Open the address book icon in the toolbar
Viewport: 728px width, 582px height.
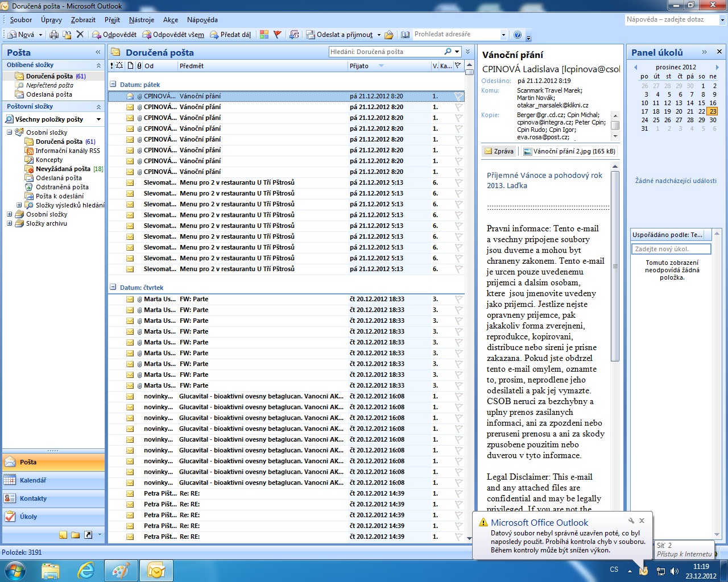pos(405,35)
